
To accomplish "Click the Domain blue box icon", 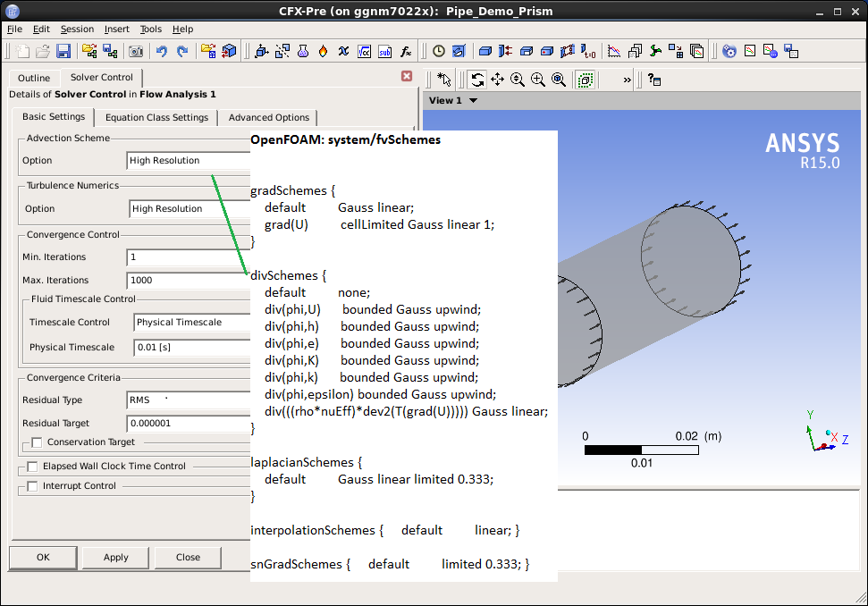I will point(485,52).
